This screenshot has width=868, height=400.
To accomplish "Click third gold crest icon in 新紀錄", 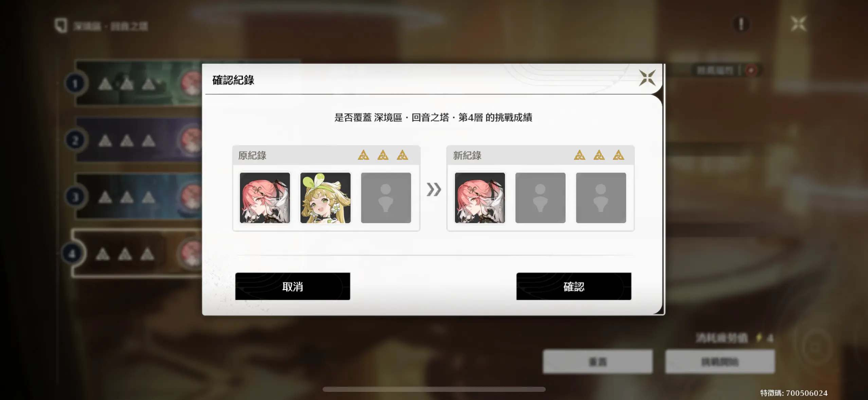I will (x=618, y=155).
